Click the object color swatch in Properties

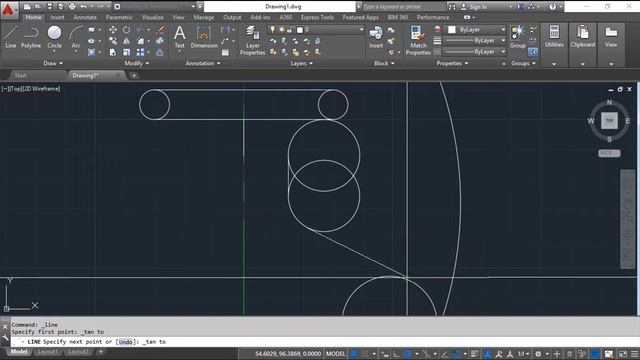(x=452, y=30)
